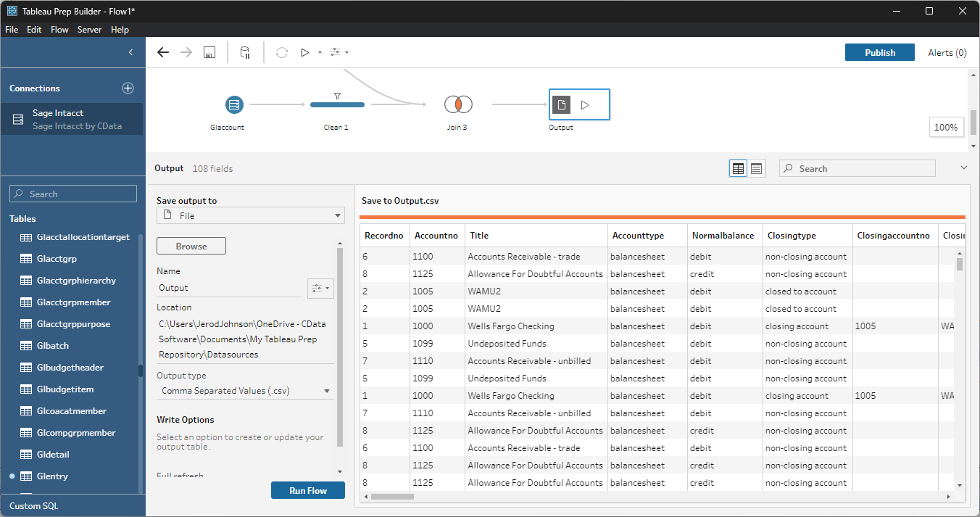This screenshot has height=517, width=980.
Task: Open the Output type dropdown
Action: pyautogui.click(x=246, y=391)
